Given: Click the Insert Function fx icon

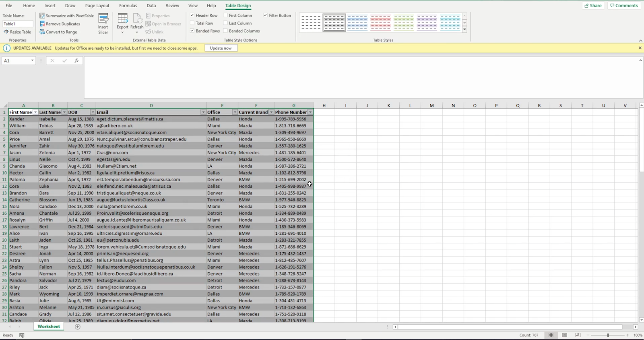Looking at the screenshot, I should [76, 61].
